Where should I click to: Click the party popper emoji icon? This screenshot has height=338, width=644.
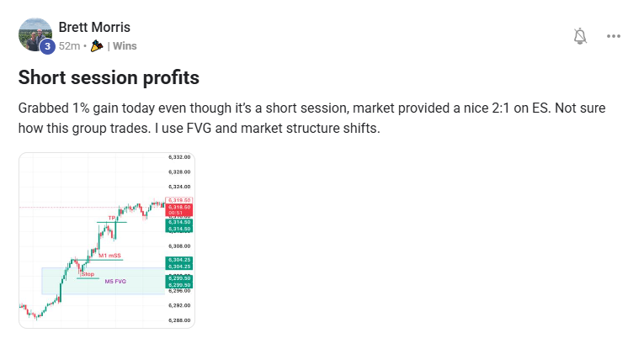point(97,46)
